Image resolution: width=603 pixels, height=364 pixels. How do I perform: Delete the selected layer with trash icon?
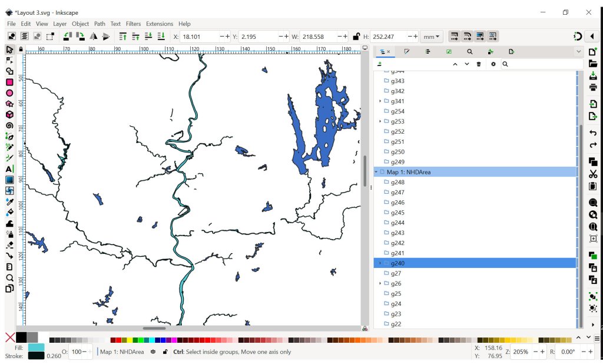coord(478,64)
